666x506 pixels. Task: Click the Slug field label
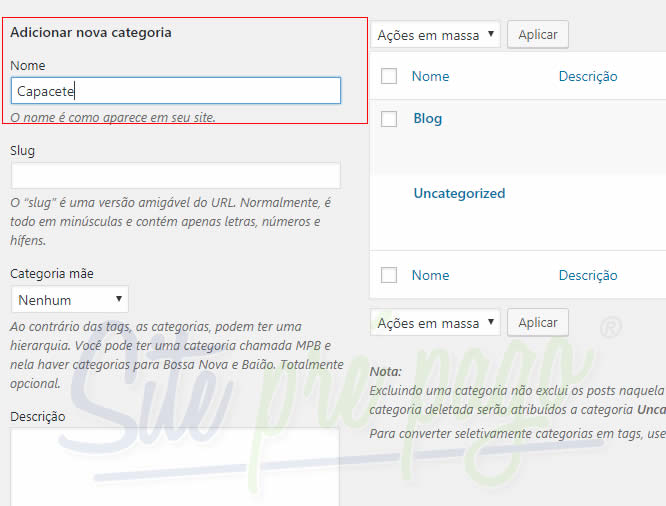coord(23,150)
